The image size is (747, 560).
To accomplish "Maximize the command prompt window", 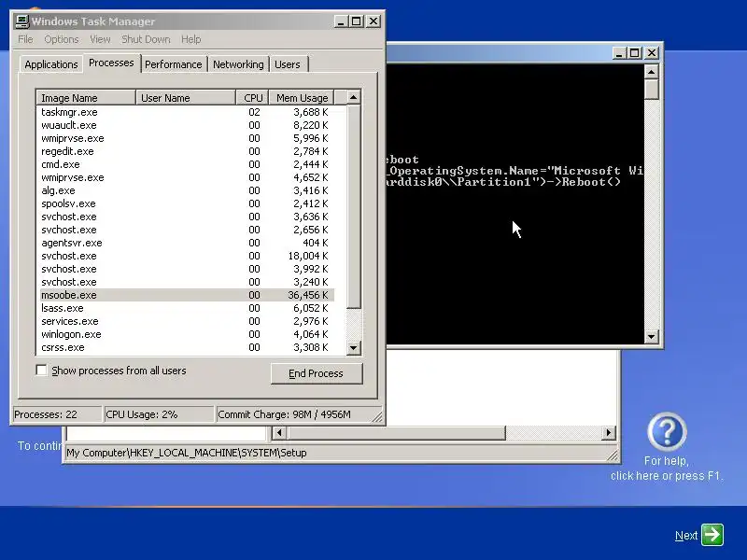I will click(635, 53).
